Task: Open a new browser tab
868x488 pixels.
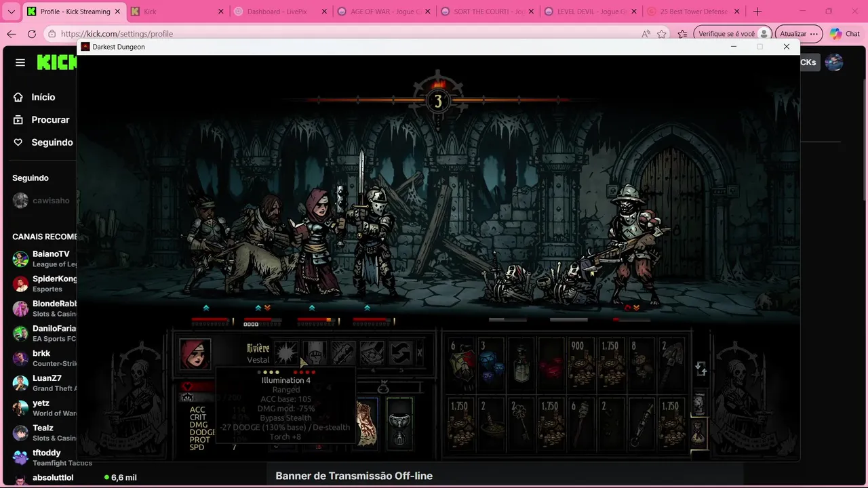Action: tap(757, 12)
